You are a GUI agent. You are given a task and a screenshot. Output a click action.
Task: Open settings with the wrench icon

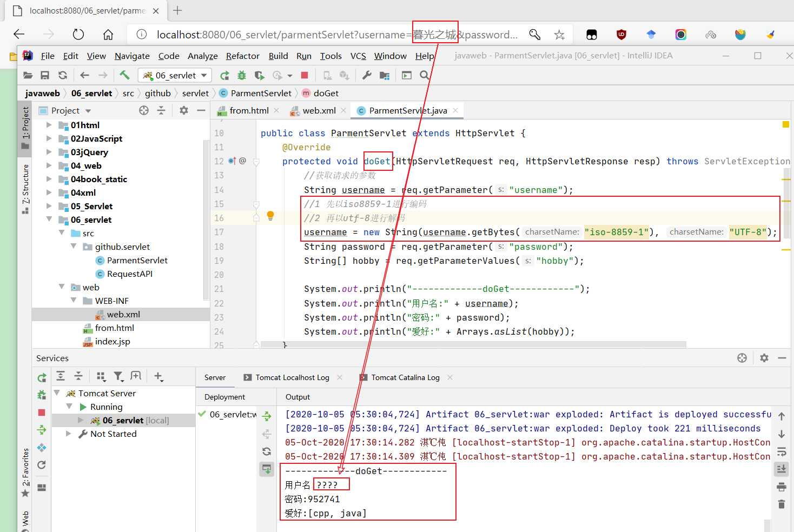pos(367,75)
